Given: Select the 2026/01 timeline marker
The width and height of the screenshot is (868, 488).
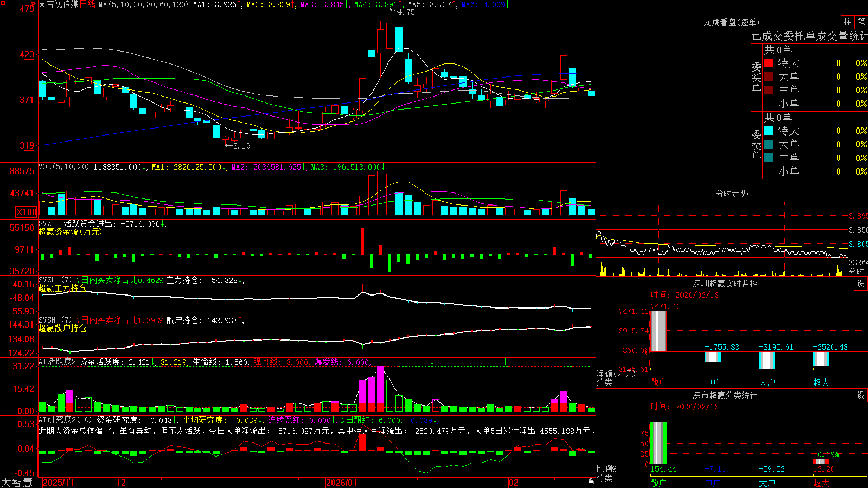Looking at the screenshot, I should (341, 483).
